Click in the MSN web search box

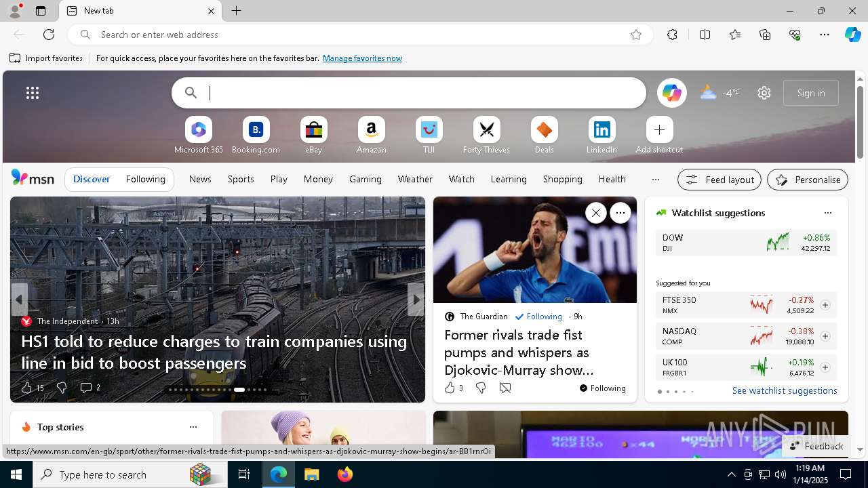(409, 93)
